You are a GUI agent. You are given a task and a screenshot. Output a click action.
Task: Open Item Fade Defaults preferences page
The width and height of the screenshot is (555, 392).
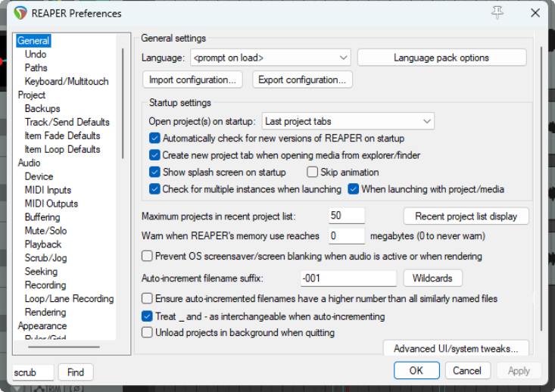pos(62,135)
